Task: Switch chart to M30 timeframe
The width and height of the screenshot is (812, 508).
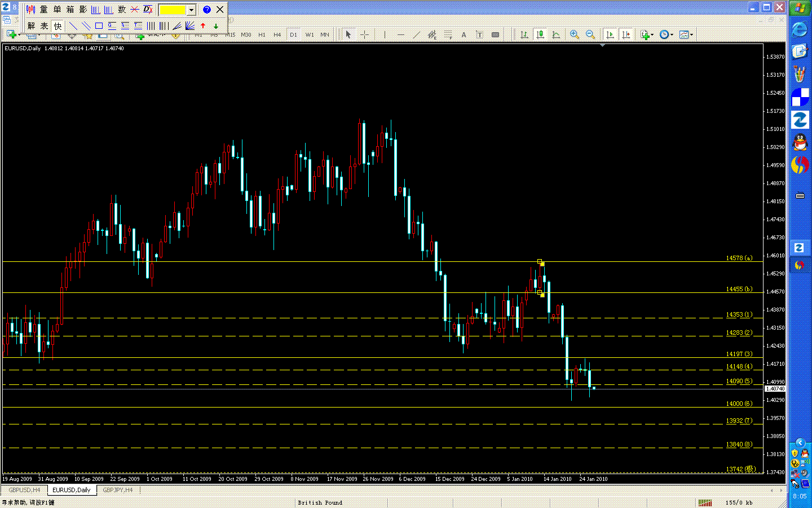Action: coord(246,35)
